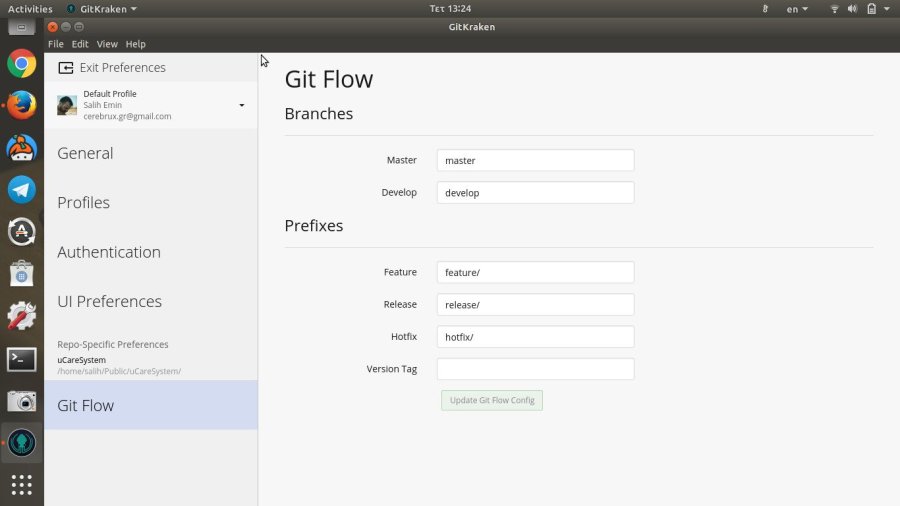
Task: Open the 'en' input language dropdown
Action: pos(797,9)
